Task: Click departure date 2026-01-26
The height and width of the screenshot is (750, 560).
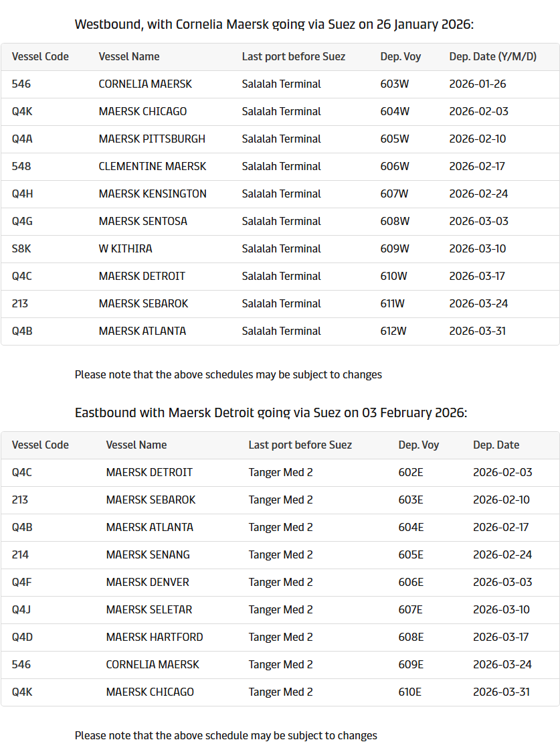Action: tap(478, 84)
